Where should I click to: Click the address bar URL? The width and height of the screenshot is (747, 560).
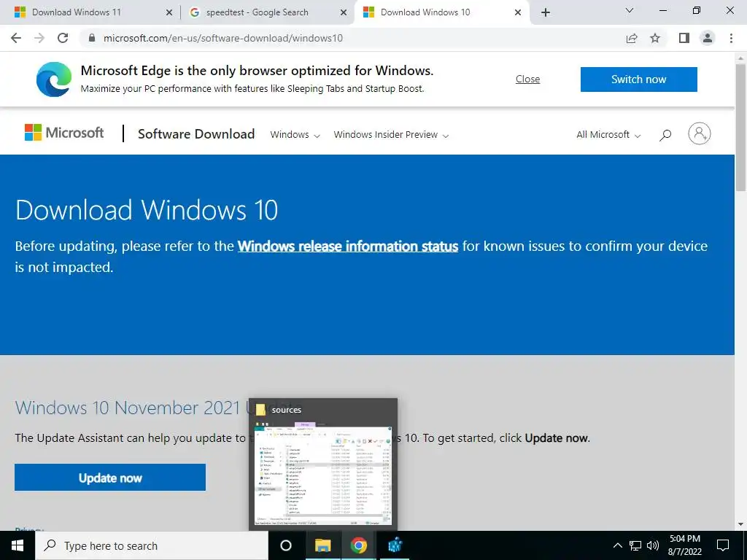[x=223, y=38]
